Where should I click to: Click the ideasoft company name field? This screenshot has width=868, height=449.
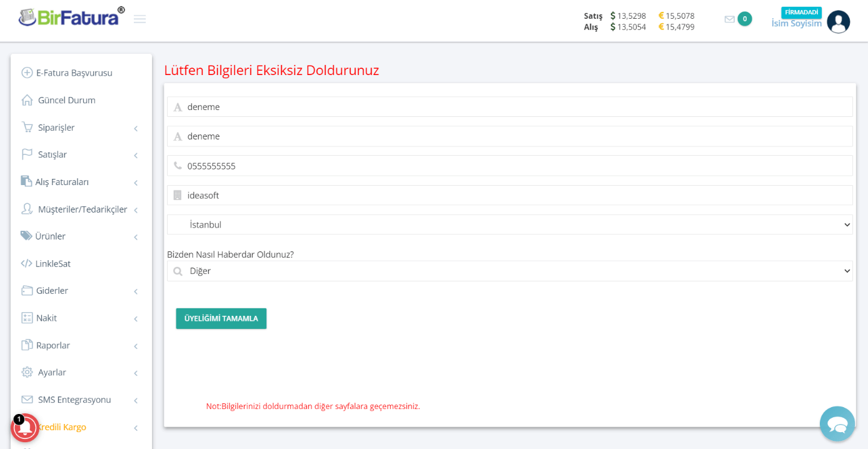[510, 195]
